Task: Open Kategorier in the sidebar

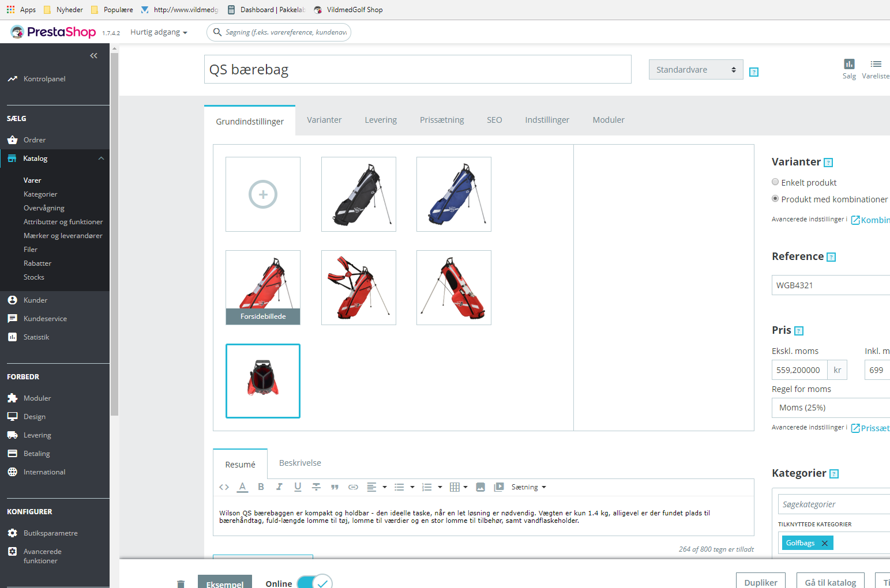Action: coord(40,194)
